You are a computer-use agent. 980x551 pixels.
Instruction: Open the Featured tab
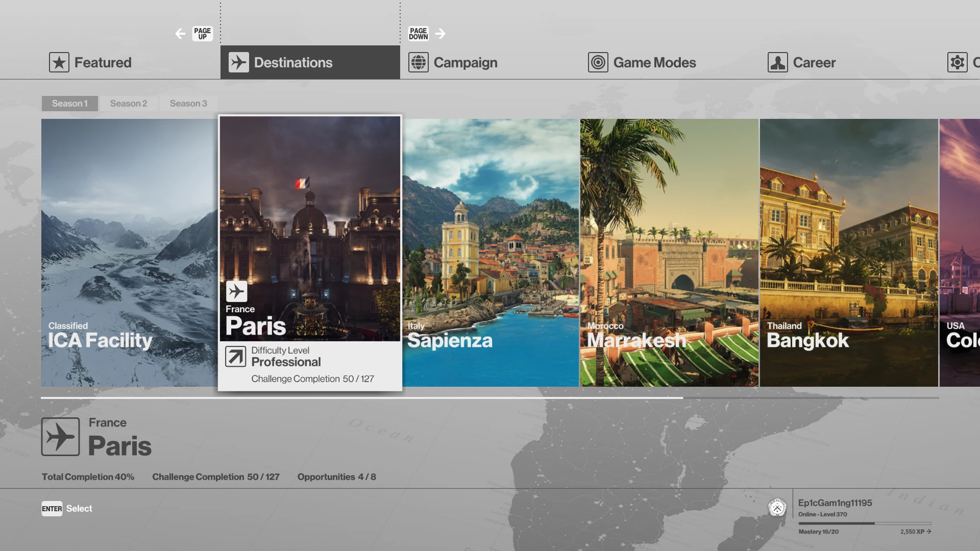(x=131, y=62)
